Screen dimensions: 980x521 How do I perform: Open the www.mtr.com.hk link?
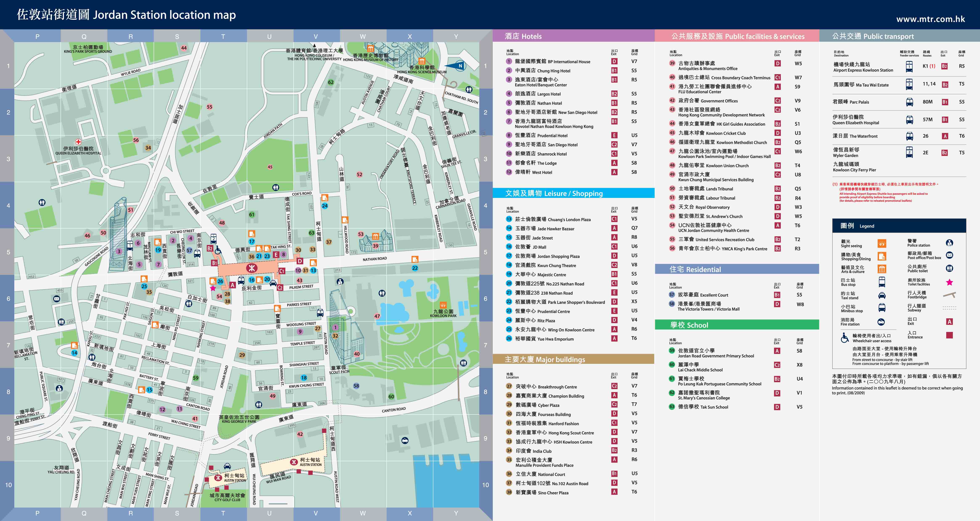tap(931, 19)
